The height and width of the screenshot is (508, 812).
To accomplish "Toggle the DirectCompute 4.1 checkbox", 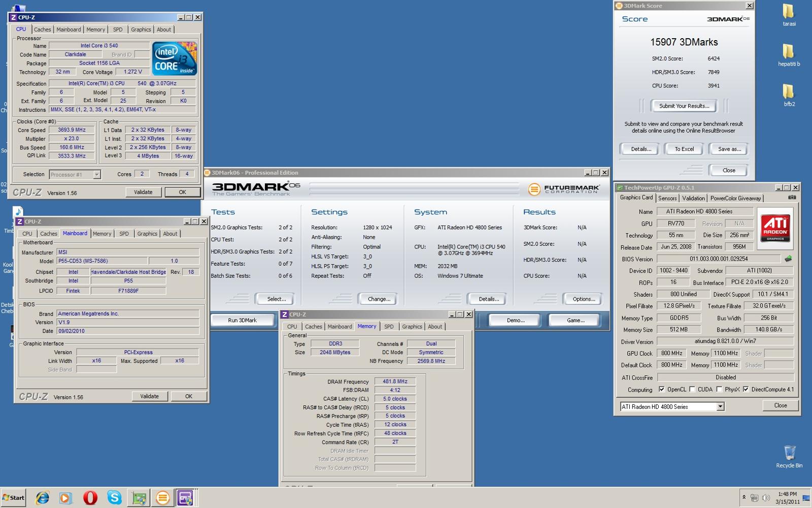I will pos(746,390).
